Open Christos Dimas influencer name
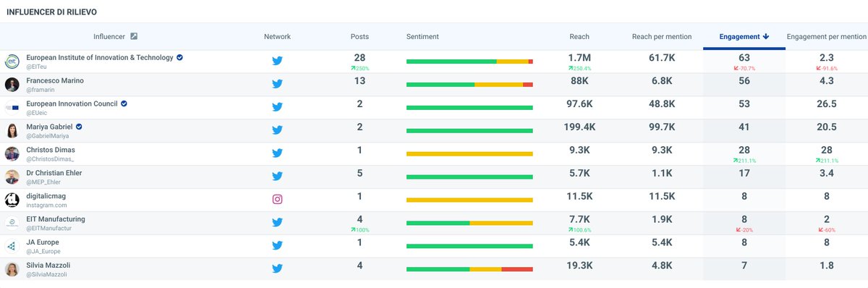Screen dimensions: 868x288 tap(50, 150)
